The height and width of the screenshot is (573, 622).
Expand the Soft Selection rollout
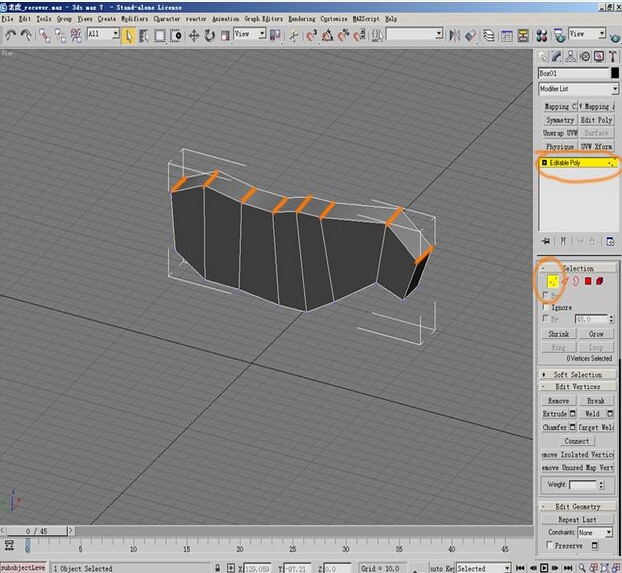coord(577,374)
